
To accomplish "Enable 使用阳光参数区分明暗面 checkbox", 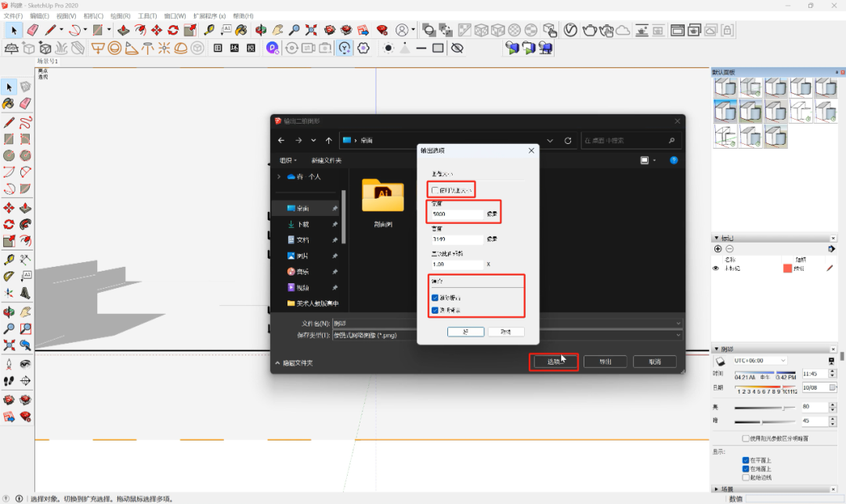I will click(746, 438).
